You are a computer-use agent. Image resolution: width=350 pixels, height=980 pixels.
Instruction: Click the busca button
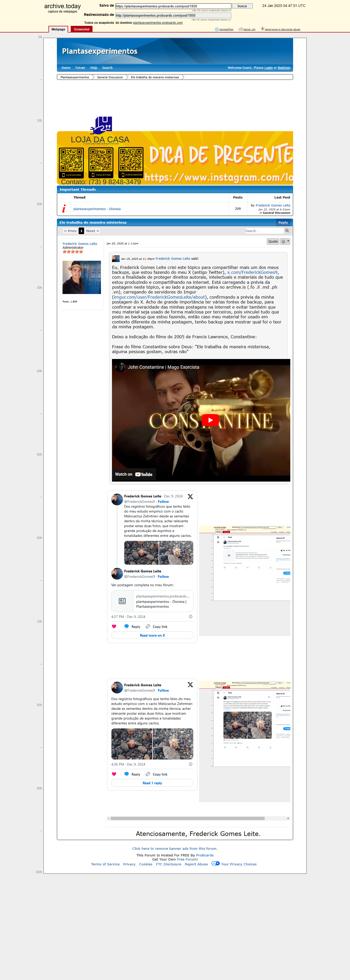[242, 6]
